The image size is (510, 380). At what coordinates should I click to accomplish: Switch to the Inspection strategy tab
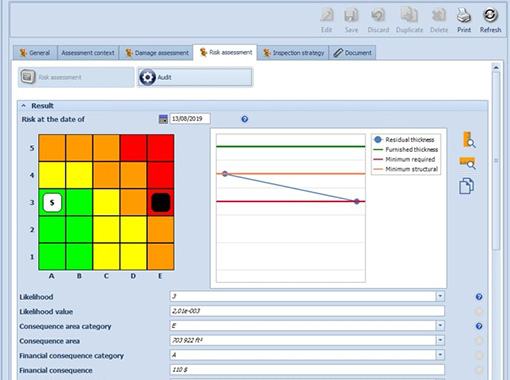pyautogui.click(x=293, y=53)
